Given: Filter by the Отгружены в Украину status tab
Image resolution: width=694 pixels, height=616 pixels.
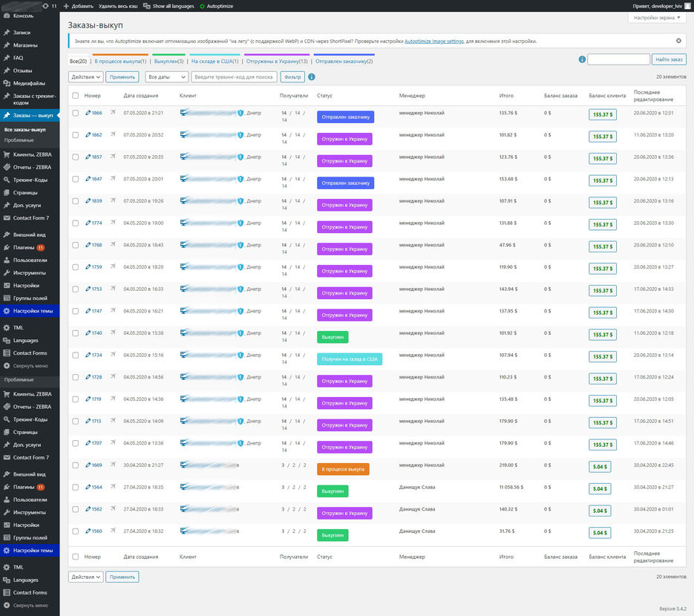Looking at the screenshot, I should [276, 61].
